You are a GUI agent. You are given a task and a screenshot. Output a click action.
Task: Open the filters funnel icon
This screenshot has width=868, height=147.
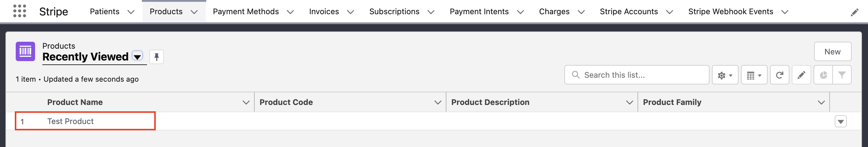841,75
